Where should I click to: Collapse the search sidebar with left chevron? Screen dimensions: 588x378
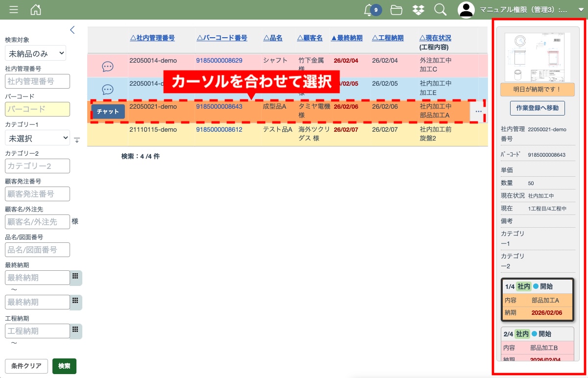[73, 30]
